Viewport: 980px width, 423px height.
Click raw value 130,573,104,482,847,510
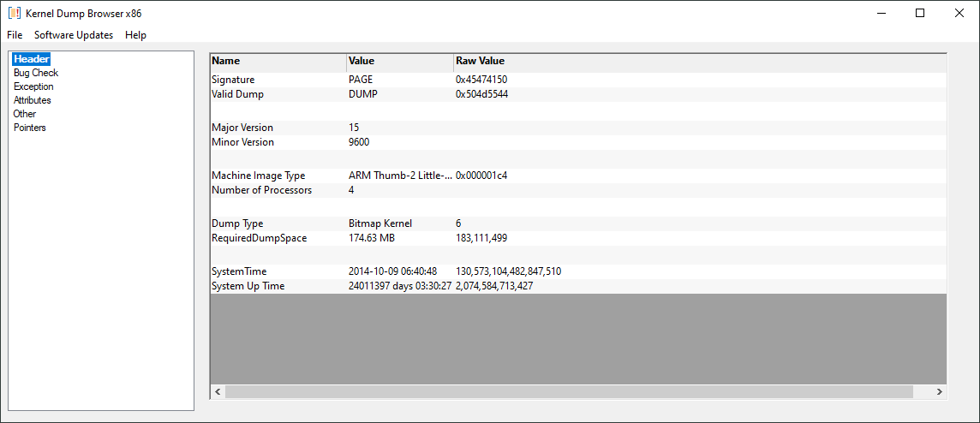508,271
